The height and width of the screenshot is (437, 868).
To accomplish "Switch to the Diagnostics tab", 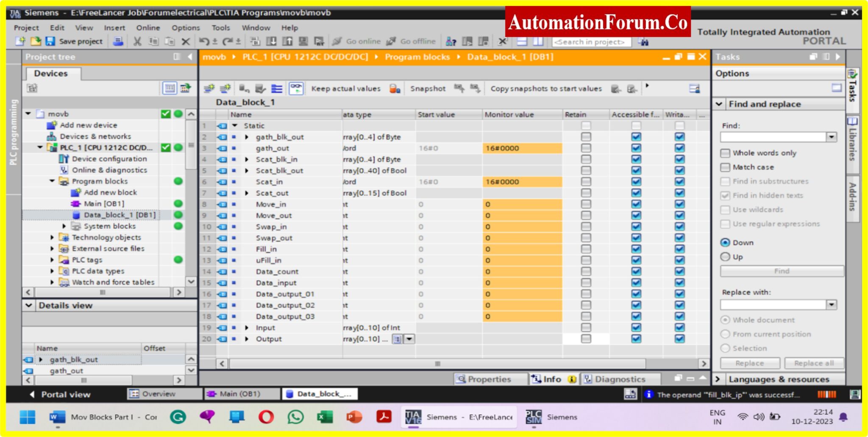I will click(619, 379).
